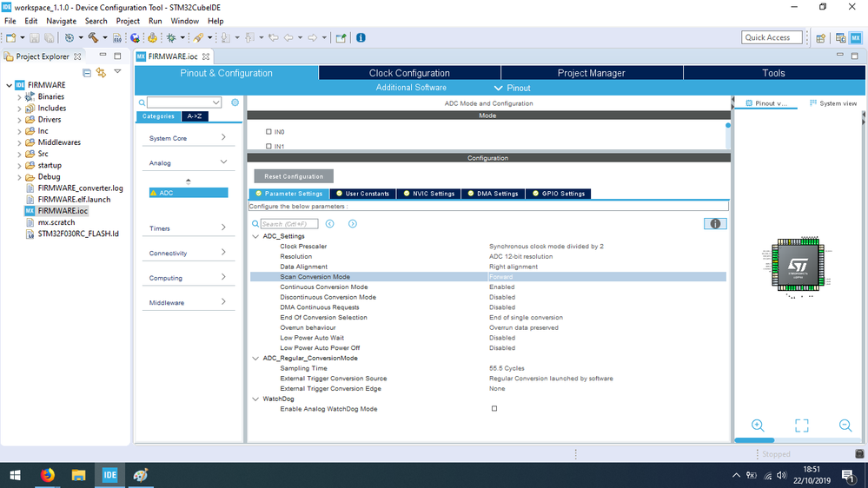The width and height of the screenshot is (868, 488).
Task: Check Enable Analog WatchDog Mode box
Action: [494, 408]
